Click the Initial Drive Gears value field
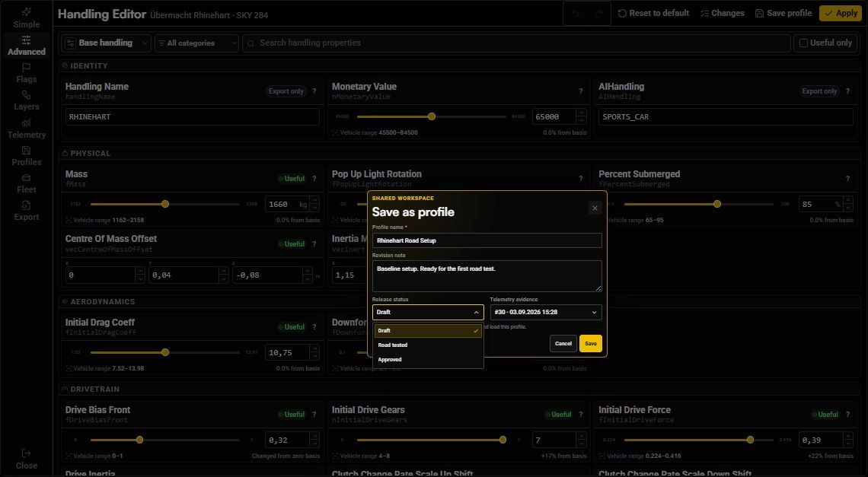This screenshot has height=477, width=868. 554,440
